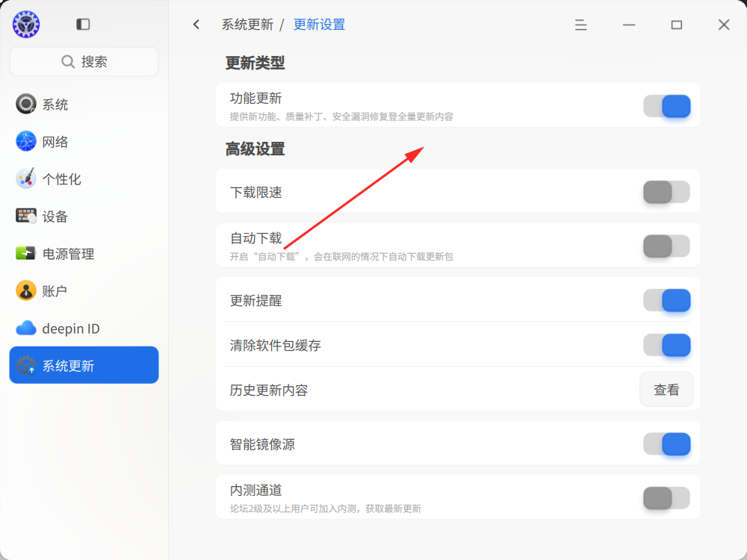
Task: Open 电源管理 settings
Action: (x=84, y=253)
